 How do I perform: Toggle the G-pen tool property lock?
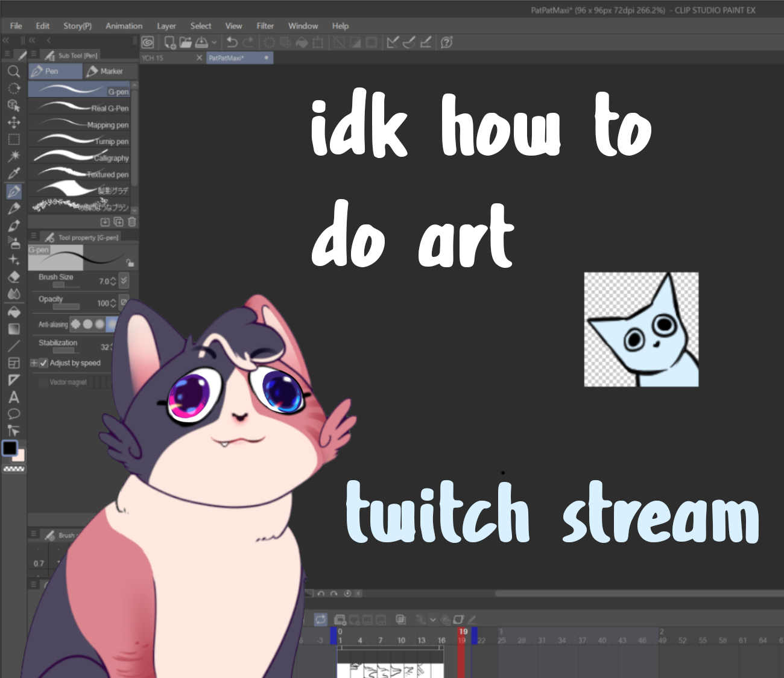click(x=130, y=263)
